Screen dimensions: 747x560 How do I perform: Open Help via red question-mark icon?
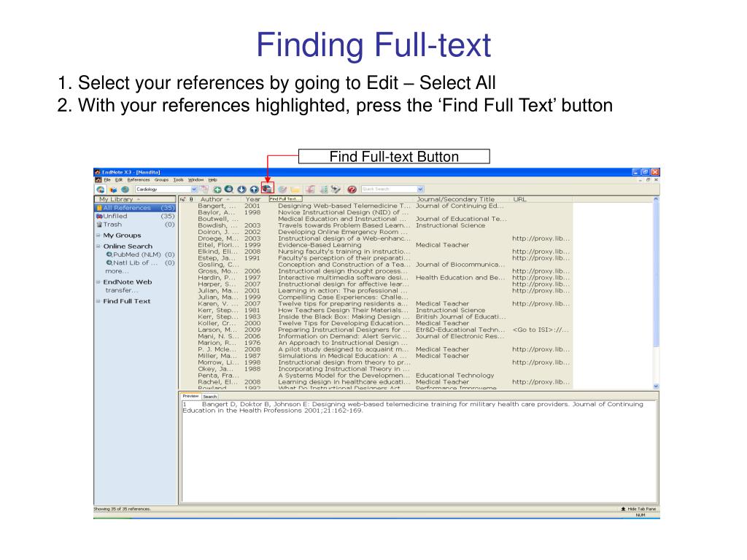pyautogui.click(x=352, y=190)
